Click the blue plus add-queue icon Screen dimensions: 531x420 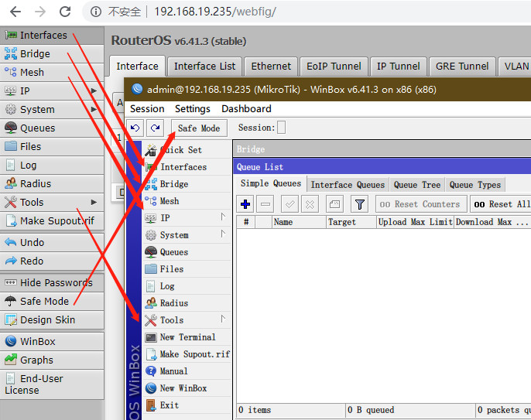pyautogui.click(x=245, y=204)
